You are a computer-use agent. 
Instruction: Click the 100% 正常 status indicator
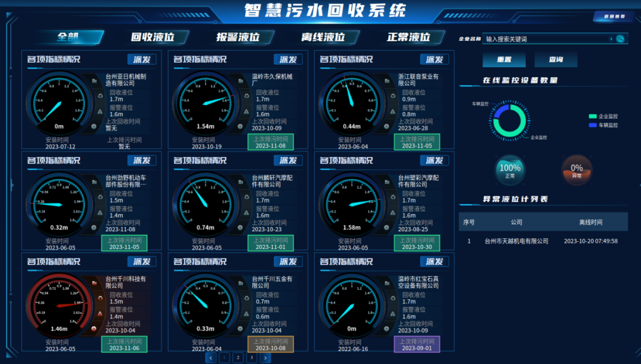[x=510, y=170]
